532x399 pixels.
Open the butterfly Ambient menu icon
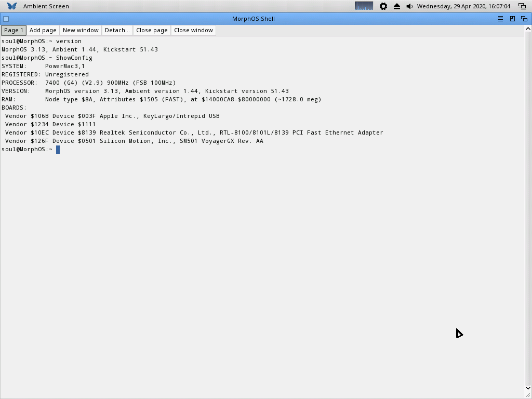tap(12, 6)
